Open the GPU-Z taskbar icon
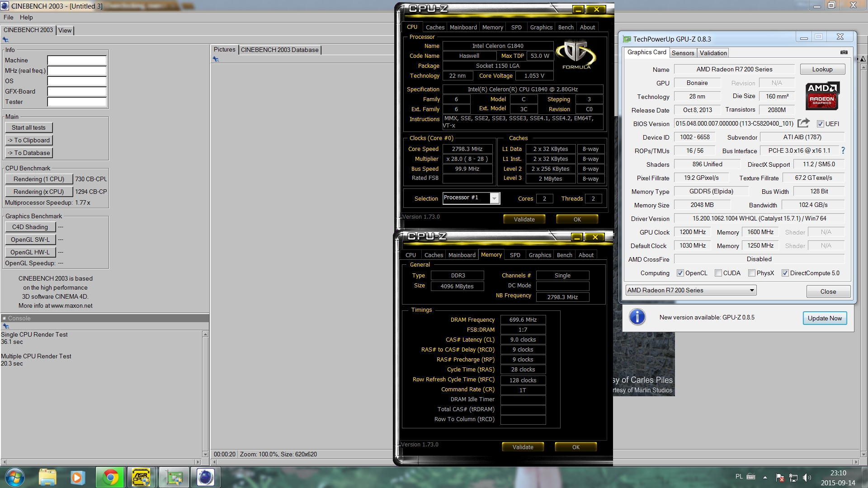The image size is (868, 488). coord(174,477)
